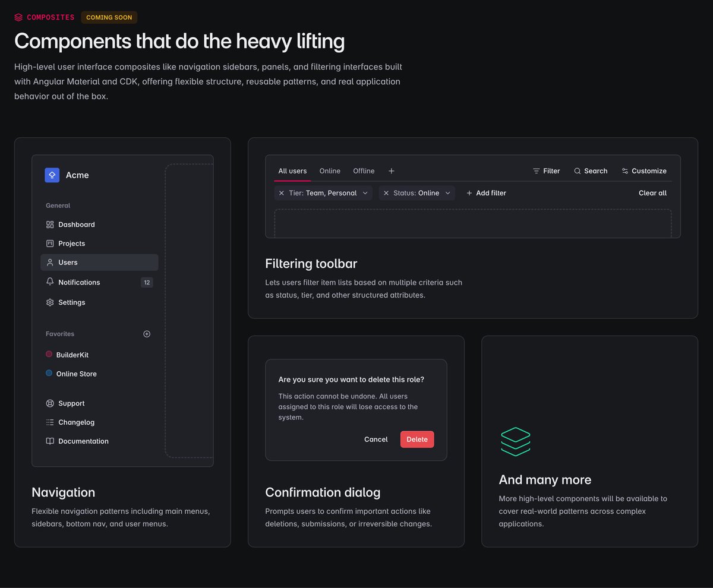Expand the Status filter chevron
The height and width of the screenshot is (588, 713).
[x=447, y=193]
